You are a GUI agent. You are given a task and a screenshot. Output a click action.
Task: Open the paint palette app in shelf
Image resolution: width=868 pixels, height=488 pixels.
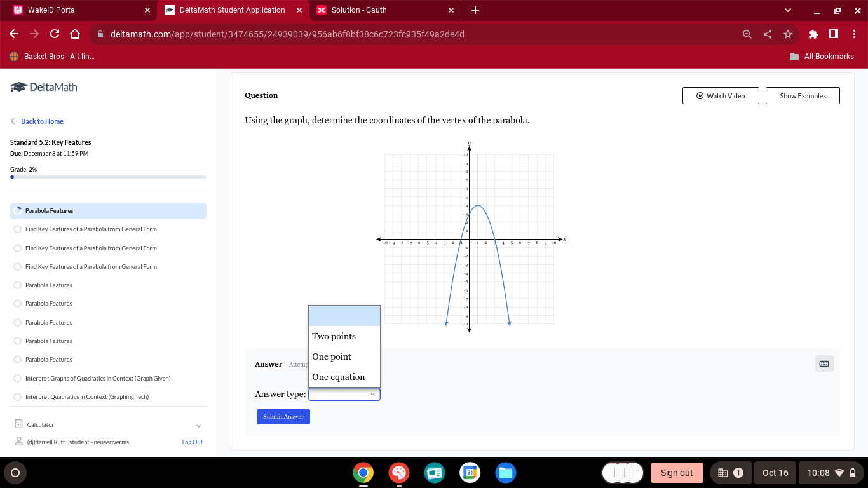[x=399, y=473]
